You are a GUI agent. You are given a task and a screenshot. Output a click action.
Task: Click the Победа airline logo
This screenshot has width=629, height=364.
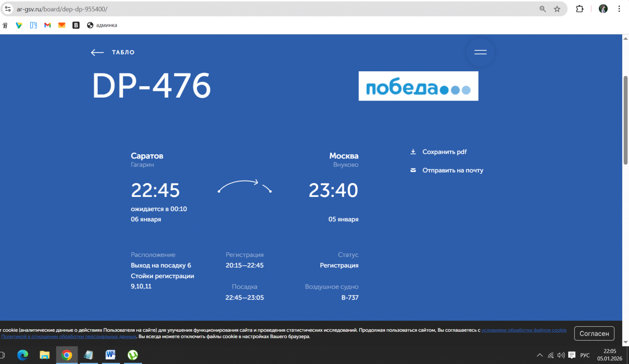[418, 86]
